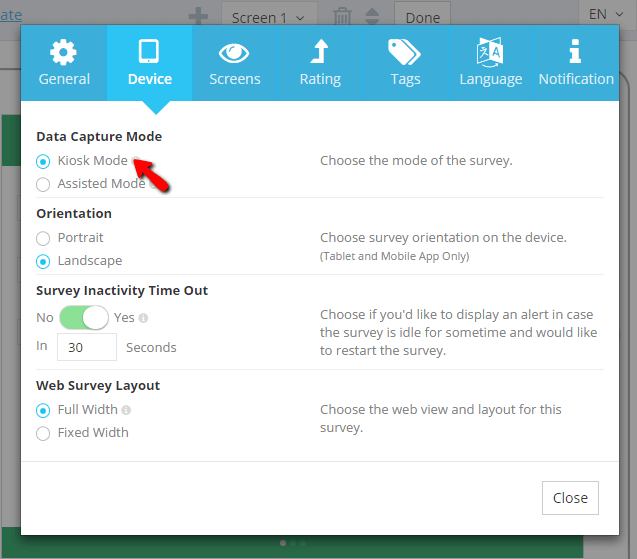The width and height of the screenshot is (637, 559).
Task: Open the Notification tab
Action: [576, 63]
